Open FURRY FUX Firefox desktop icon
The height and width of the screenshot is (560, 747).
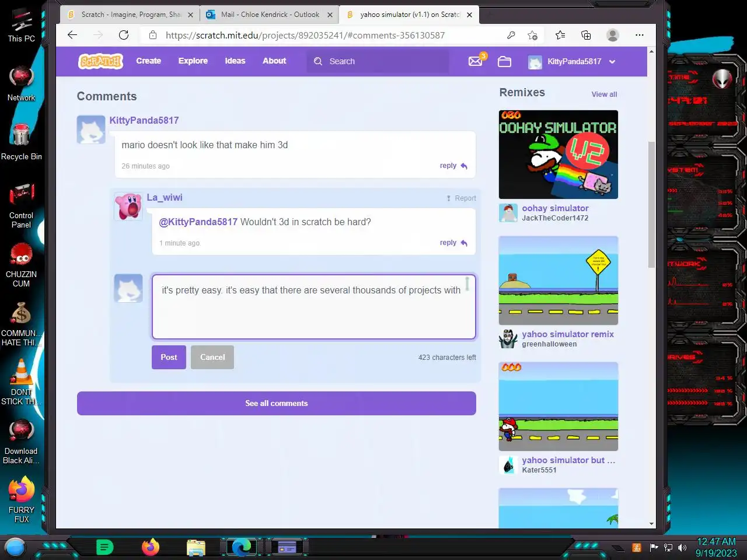22,501
